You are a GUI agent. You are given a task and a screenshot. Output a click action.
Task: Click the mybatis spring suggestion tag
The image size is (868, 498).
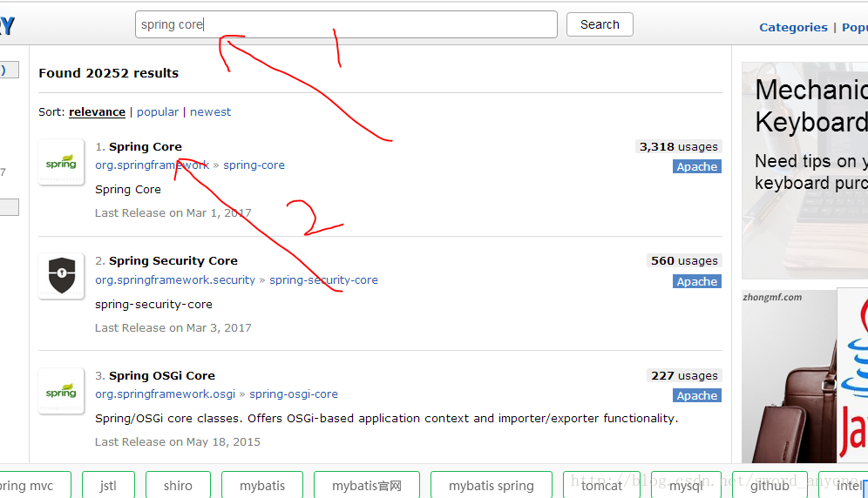click(492, 485)
